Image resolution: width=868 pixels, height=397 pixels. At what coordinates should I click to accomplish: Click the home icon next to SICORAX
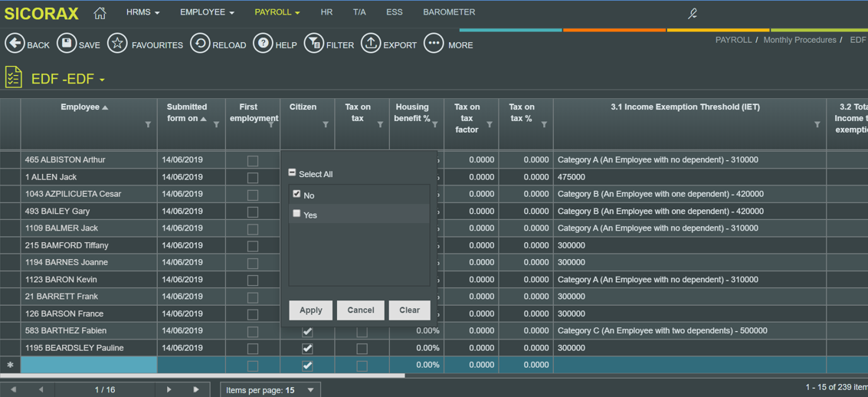coord(100,13)
